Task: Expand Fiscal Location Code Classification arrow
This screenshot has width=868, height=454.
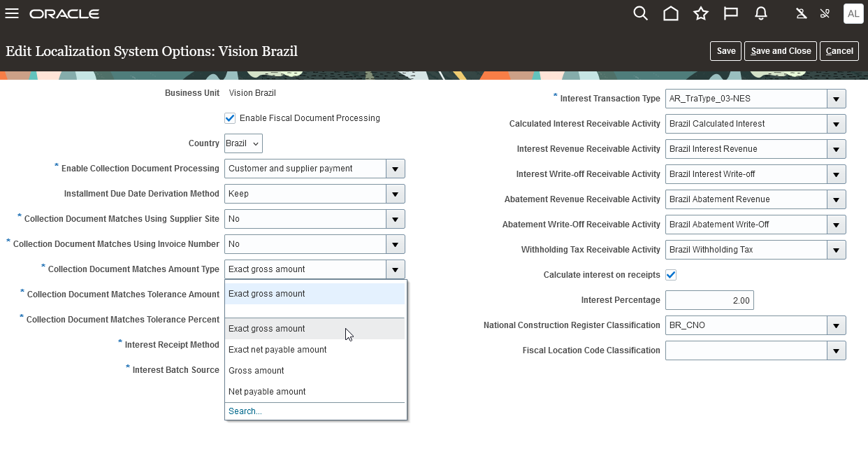Action: coord(837,350)
